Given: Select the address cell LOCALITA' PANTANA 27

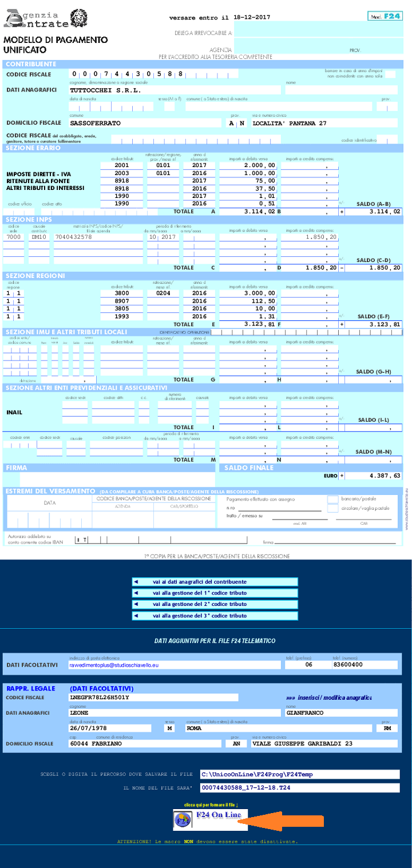Looking at the screenshot, I should point(324,123).
